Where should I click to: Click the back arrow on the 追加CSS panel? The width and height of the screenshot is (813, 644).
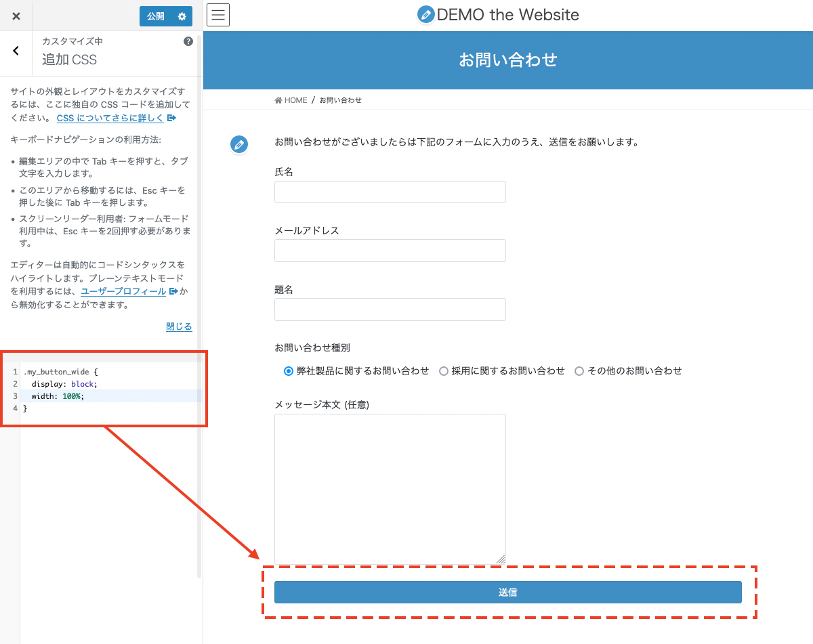[x=15, y=50]
